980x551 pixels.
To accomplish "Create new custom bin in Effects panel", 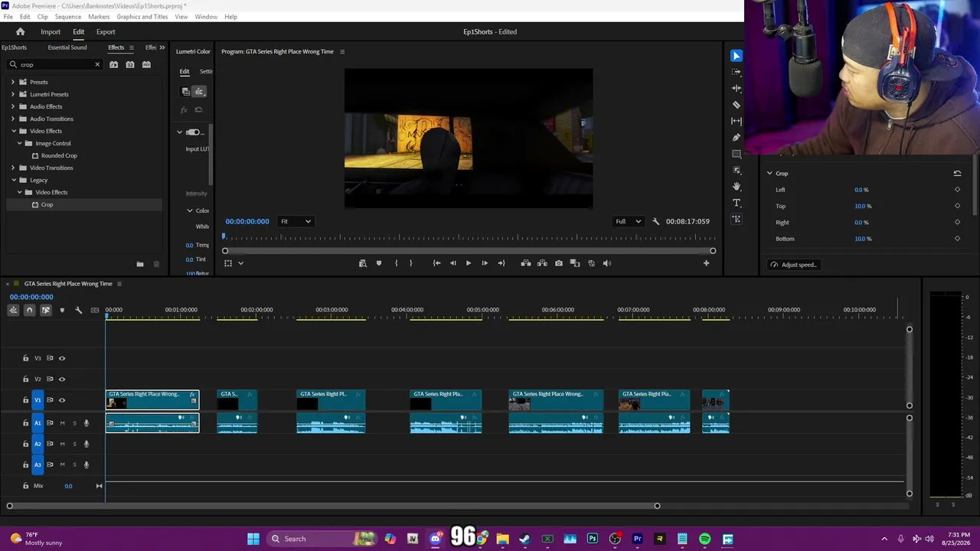I will [140, 264].
